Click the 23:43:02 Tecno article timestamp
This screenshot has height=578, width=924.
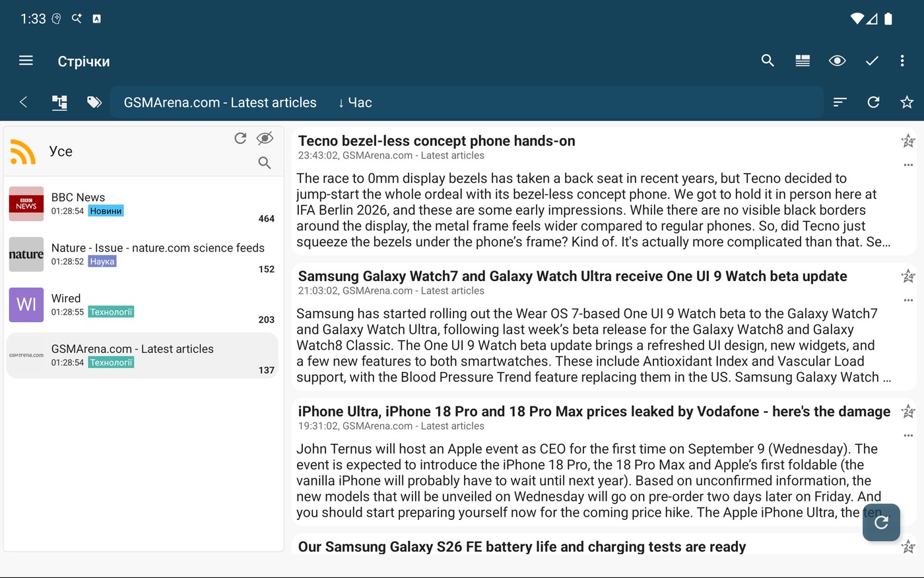point(317,156)
